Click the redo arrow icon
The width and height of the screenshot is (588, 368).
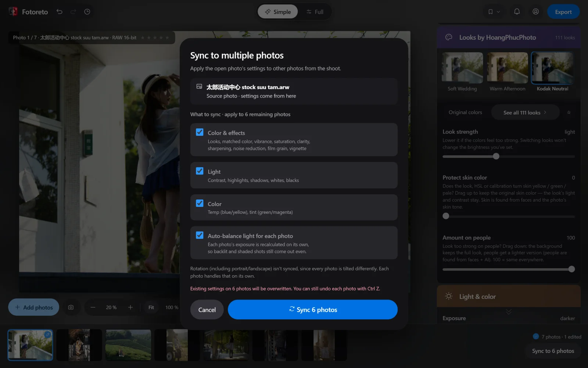73,12
